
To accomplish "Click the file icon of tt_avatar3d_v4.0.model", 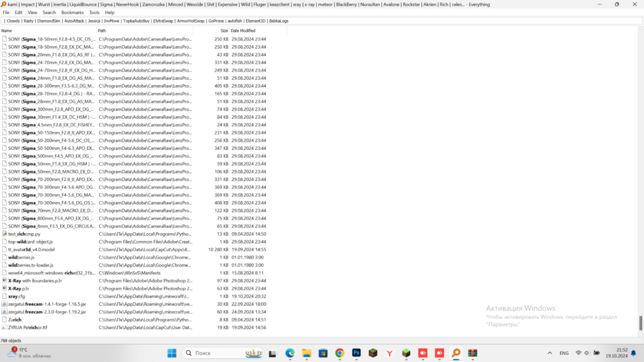I will (x=5, y=249).
